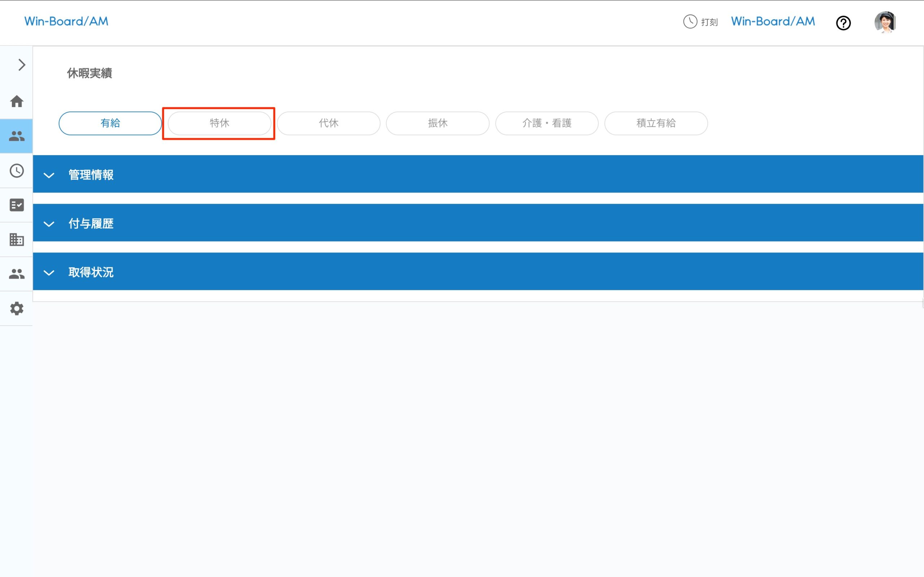Click the lower people group sidebar icon

coord(16,274)
